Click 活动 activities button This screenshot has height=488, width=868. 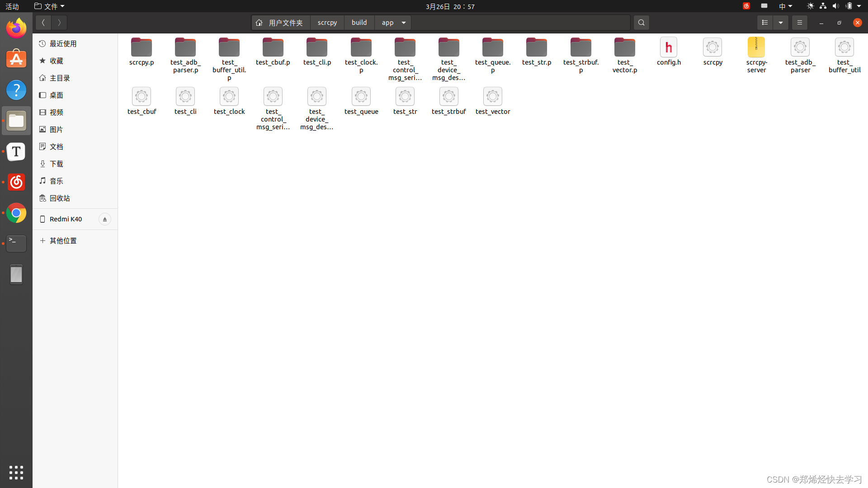(12, 6)
